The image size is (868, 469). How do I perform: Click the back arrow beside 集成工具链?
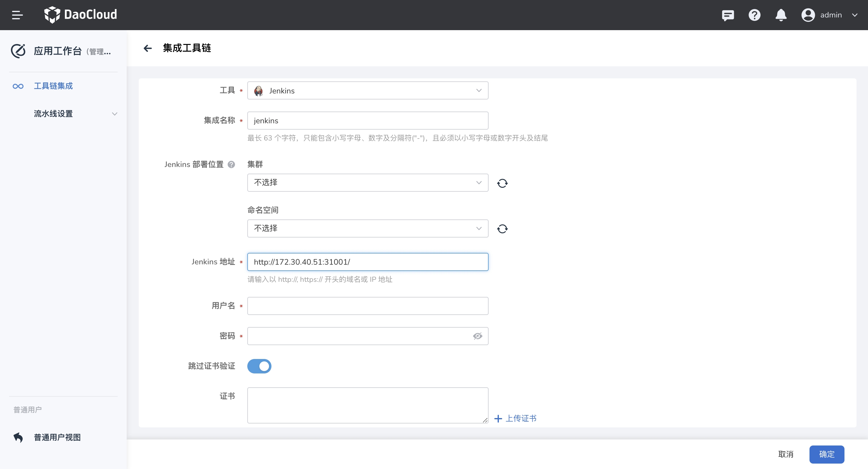click(x=147, y=48)
